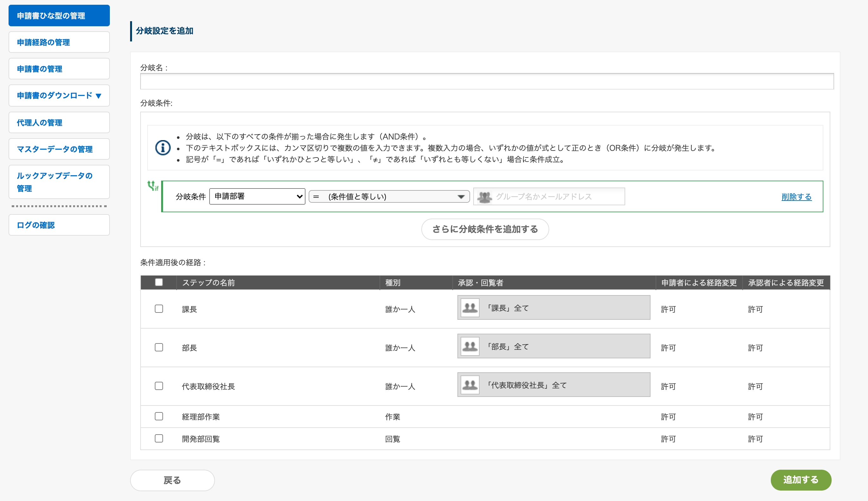Open the 申請部署 condition dropdown
868x501 pixels.
tap(257, 196)
